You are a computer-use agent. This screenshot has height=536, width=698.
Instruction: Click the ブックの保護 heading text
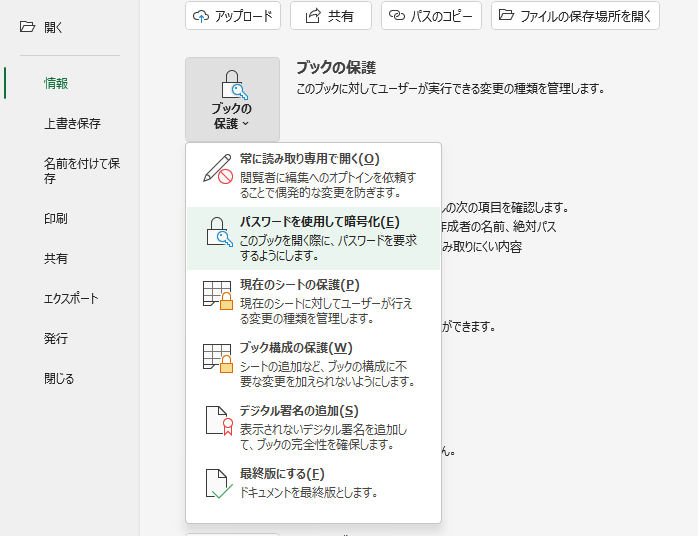(x=336, y=68)
